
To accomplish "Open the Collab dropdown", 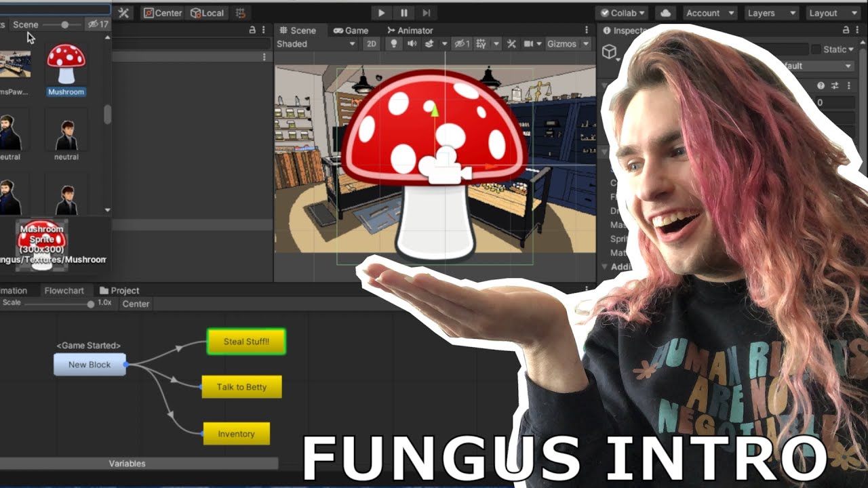I will click(x=622, y=13).
